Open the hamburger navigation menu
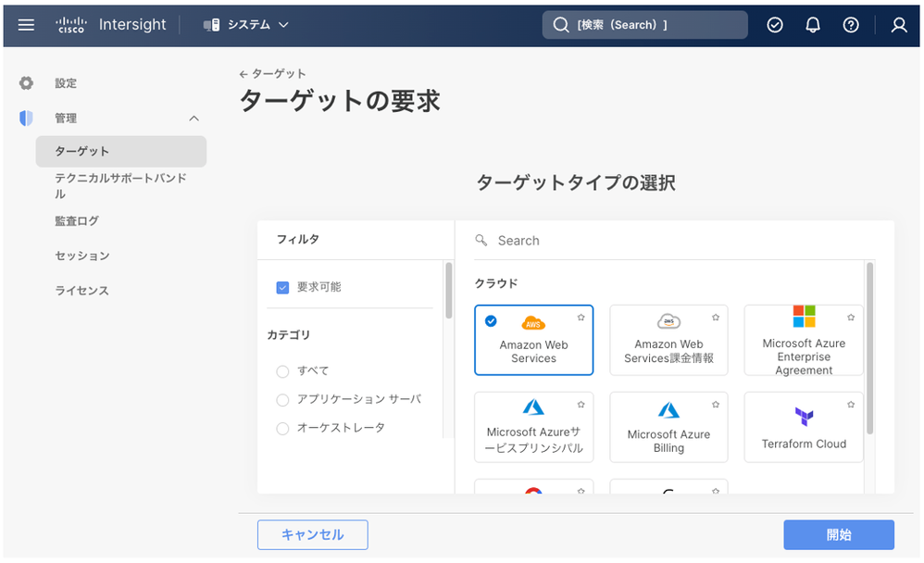This screenshot has width=924, height=563. click(x=26, y=25)
